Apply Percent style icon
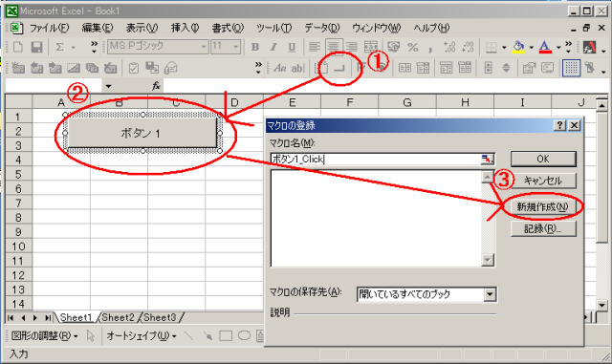This screenshot has height=364, width=612. pyautogui.click(x=412, y=47)
